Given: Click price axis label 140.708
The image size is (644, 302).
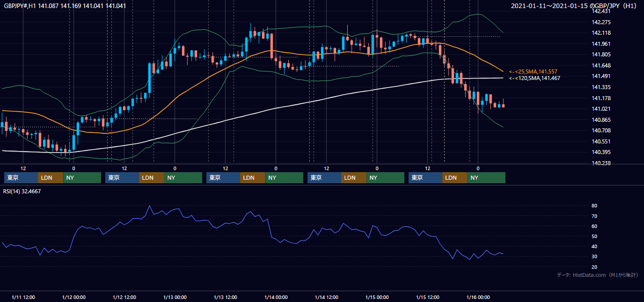Looking at the screenshot, I should tap(602, 130).
